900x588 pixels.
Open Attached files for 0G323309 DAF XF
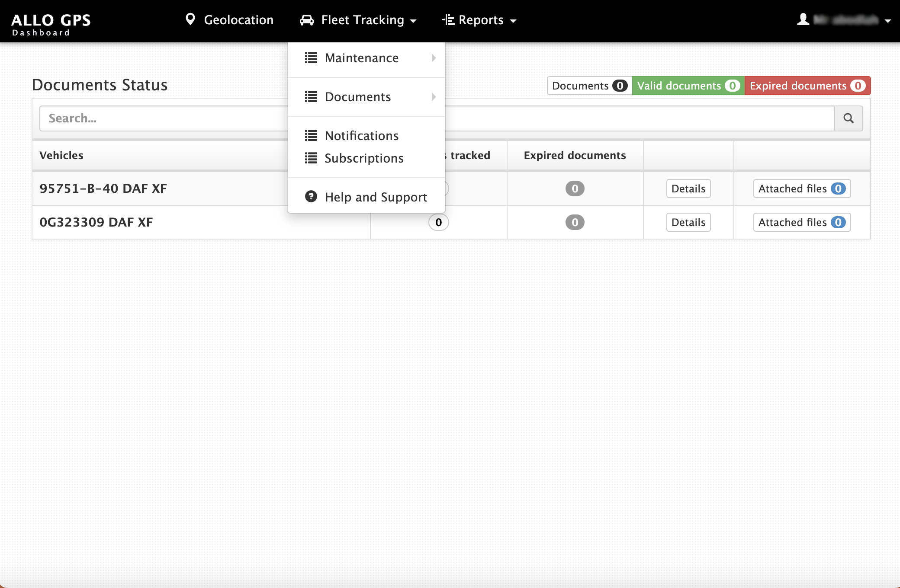[801, 222]
